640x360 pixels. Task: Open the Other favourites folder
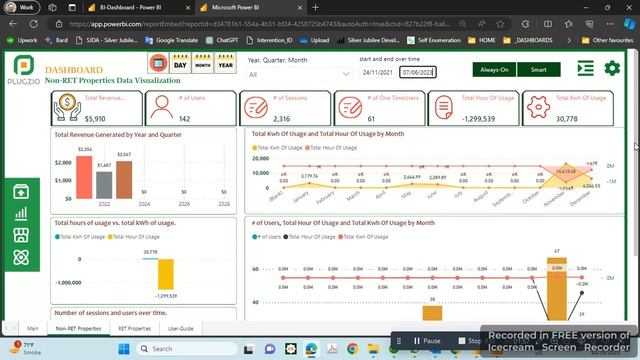tap(607, 40)
